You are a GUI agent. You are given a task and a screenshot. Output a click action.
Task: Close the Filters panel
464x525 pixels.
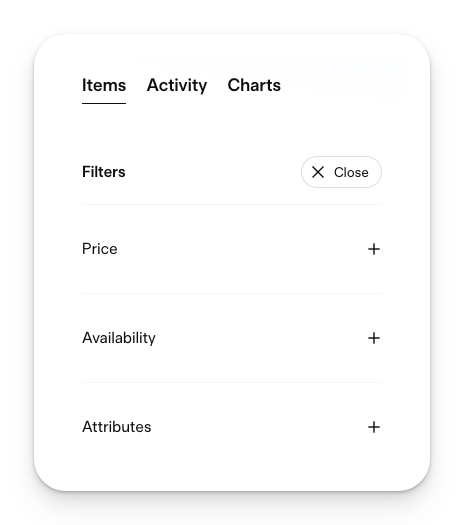click(341, 172)
